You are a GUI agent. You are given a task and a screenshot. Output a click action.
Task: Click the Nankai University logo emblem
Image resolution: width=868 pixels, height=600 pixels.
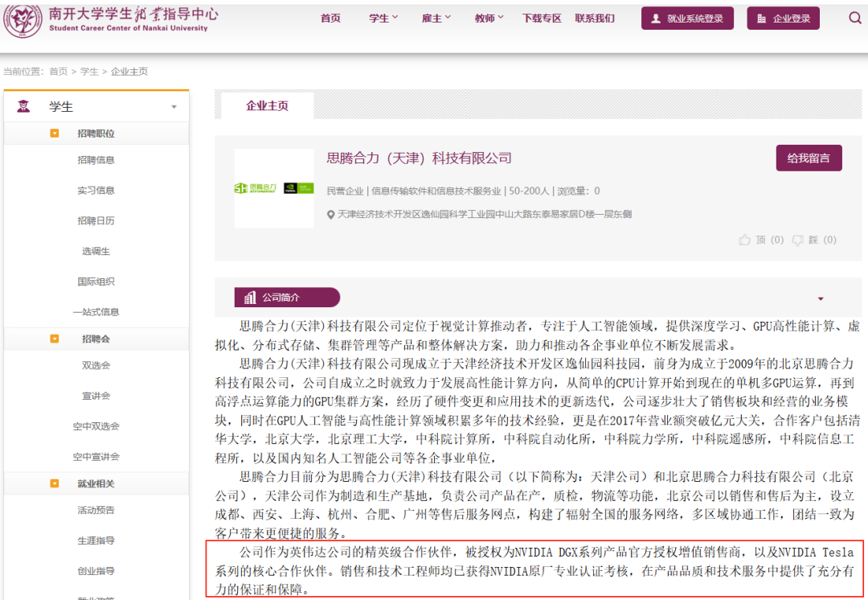pyautogui.click(x=23, y=18)
